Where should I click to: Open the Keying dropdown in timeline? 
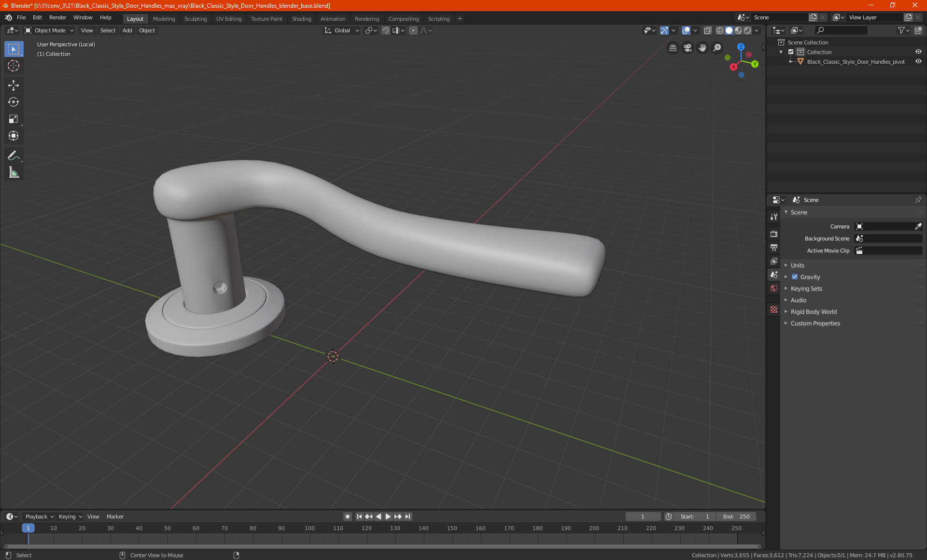70,517
